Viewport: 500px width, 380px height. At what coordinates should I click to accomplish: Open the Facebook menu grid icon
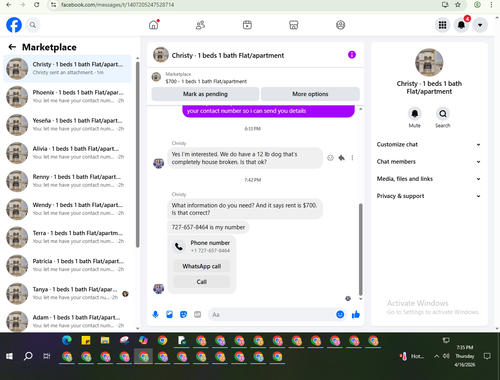click(442, 25)
